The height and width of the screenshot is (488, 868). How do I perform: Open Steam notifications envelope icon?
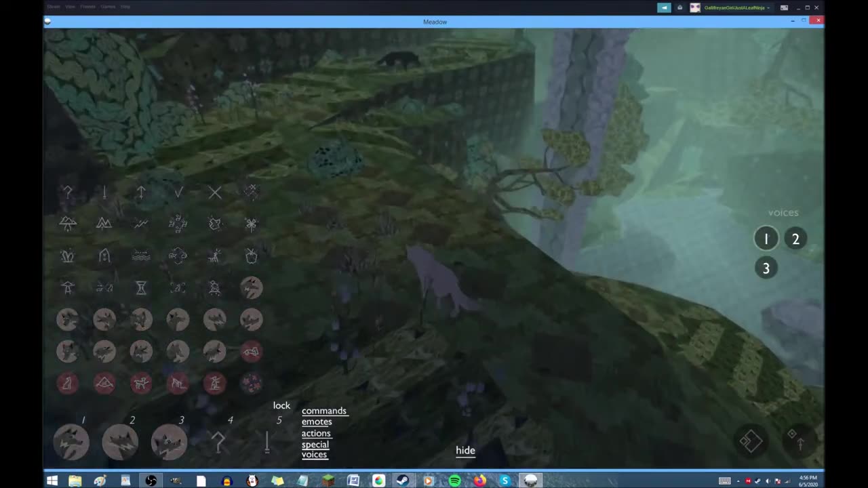[x=680, y=7]
